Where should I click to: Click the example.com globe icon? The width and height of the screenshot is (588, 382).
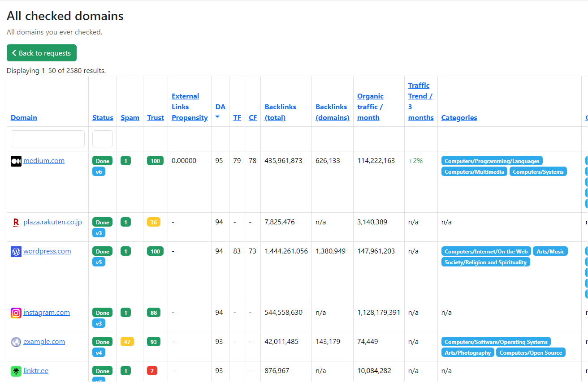click(16, 342)
